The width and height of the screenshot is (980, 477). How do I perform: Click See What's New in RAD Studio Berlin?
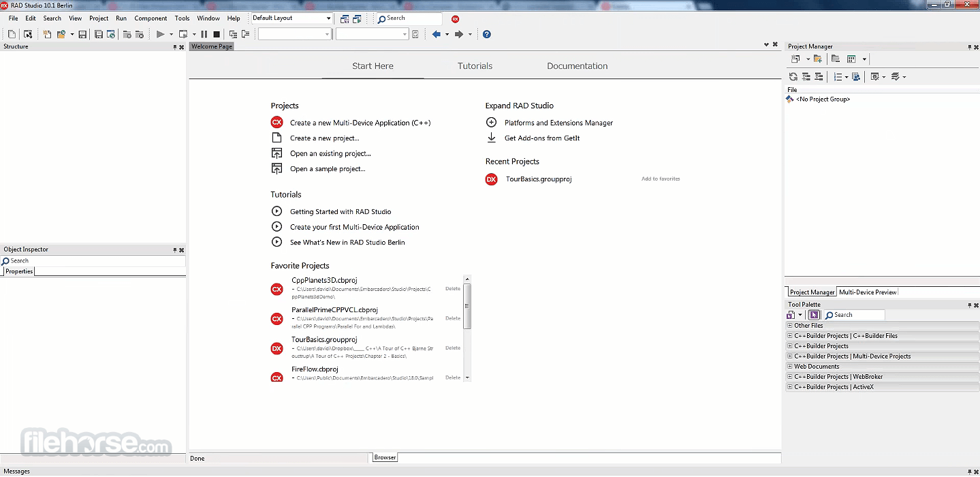click(347, 242)
